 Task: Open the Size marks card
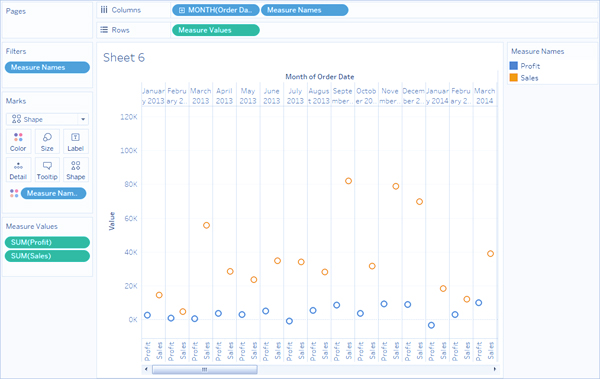pyautogui.click(x=47, y=142)
